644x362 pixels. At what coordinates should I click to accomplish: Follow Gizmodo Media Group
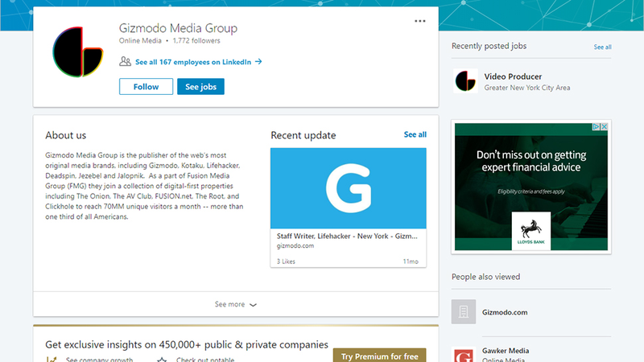[146, 87]
